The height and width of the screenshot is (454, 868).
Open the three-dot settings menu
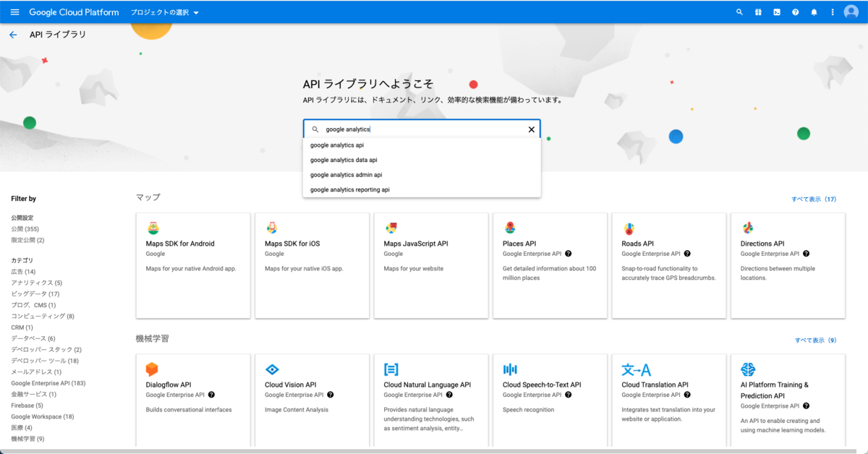click(833, 12)
